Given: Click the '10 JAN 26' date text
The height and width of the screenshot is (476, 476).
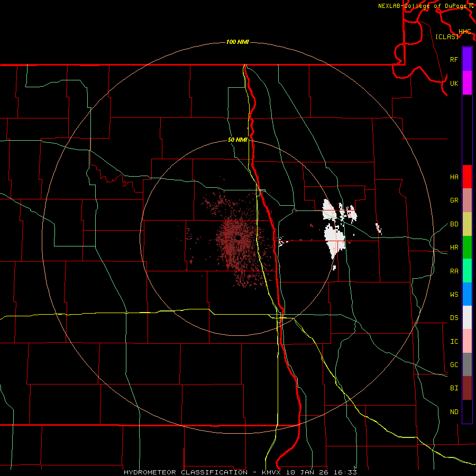Looking at the screenshot, I should [x=307, y=472].
